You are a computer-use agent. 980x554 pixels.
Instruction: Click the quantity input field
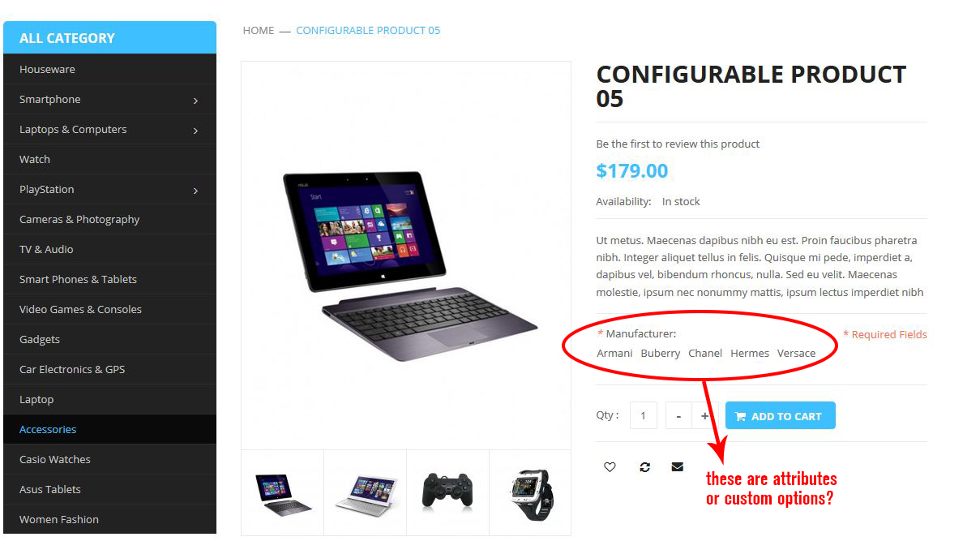point(643,416)
